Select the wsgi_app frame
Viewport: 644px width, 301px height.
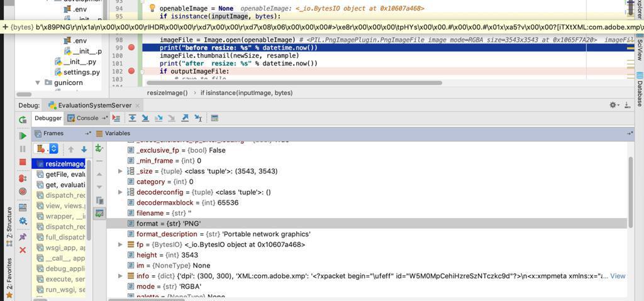[x=58, y=248]
